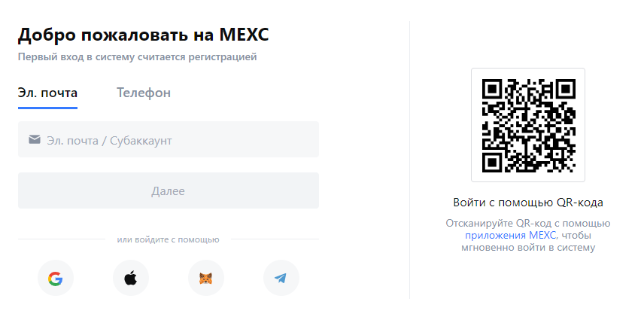Click the Отсканируйте QR-код instruction text
This screenshot has height=320, width=644.
pos(528,224)
